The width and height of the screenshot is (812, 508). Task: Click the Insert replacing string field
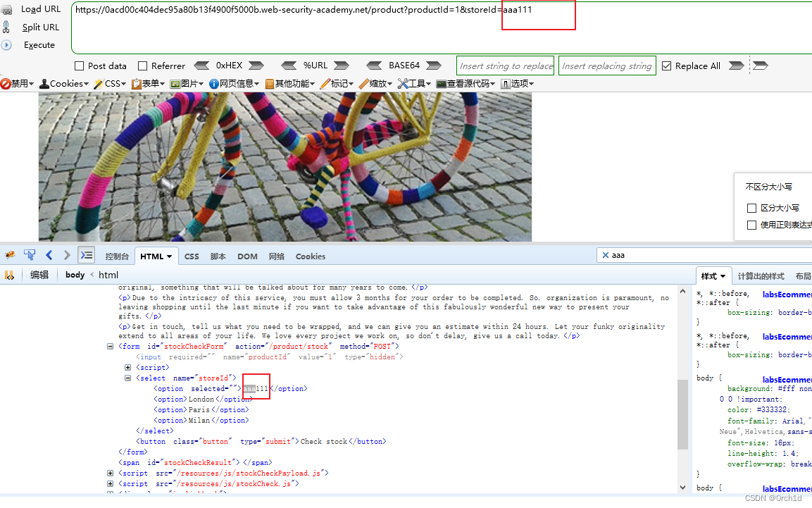click(608, 66)
